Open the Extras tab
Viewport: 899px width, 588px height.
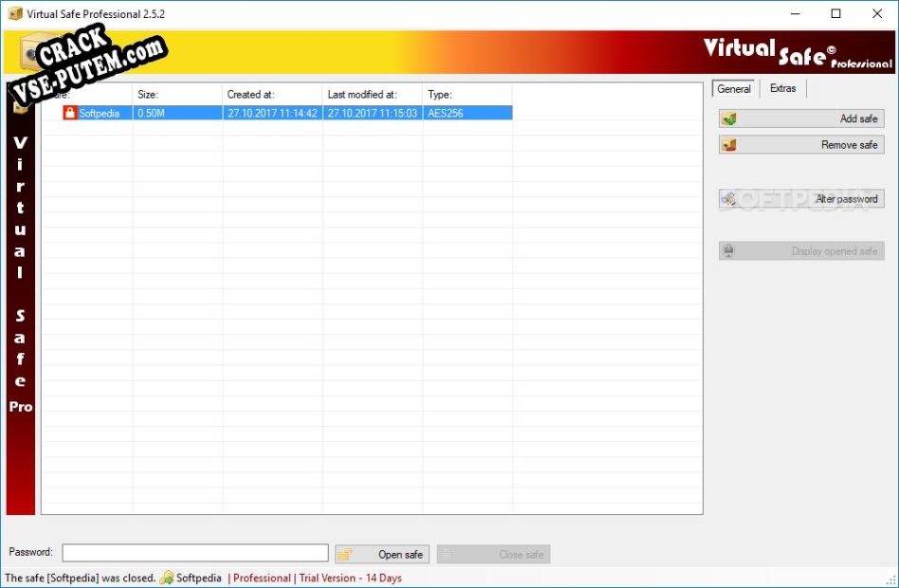coord(782,88)
